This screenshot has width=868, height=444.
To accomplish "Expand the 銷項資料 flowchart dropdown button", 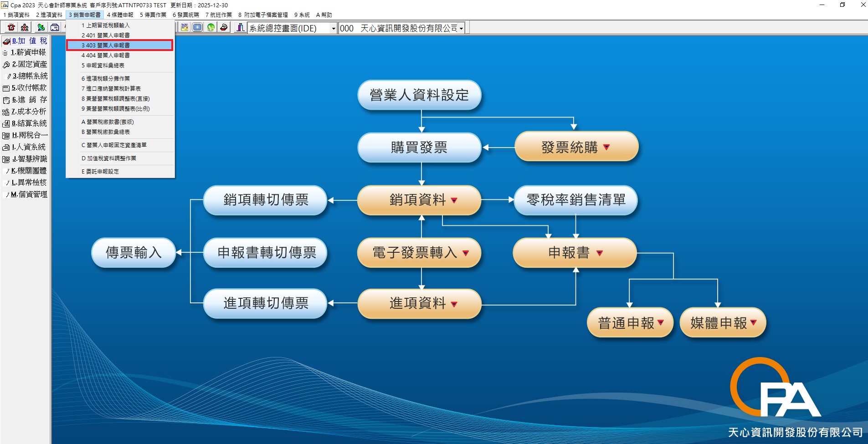I will click(454, 200).
